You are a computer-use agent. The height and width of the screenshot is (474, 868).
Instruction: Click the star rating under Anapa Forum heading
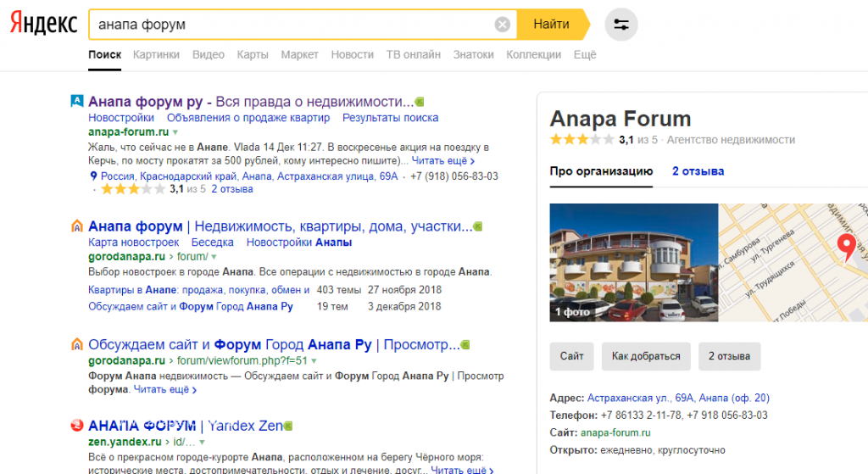[x=581, y=140]
